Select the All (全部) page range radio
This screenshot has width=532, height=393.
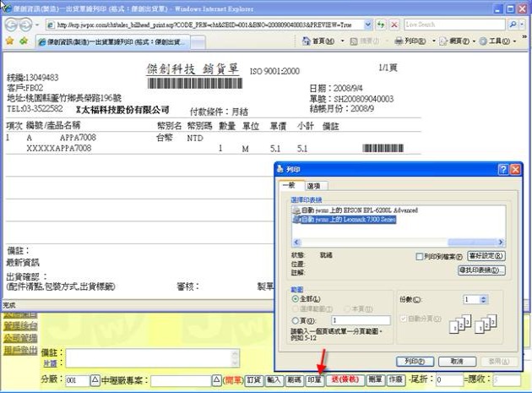[x=295, y=299]
